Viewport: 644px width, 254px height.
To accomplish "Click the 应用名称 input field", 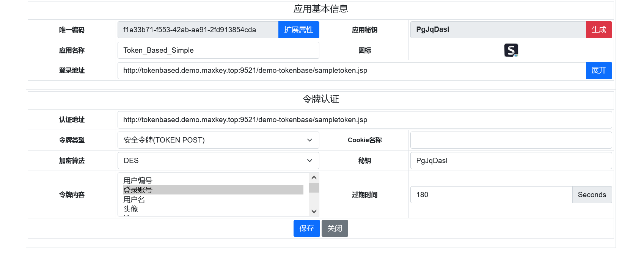I will (218, 50).
